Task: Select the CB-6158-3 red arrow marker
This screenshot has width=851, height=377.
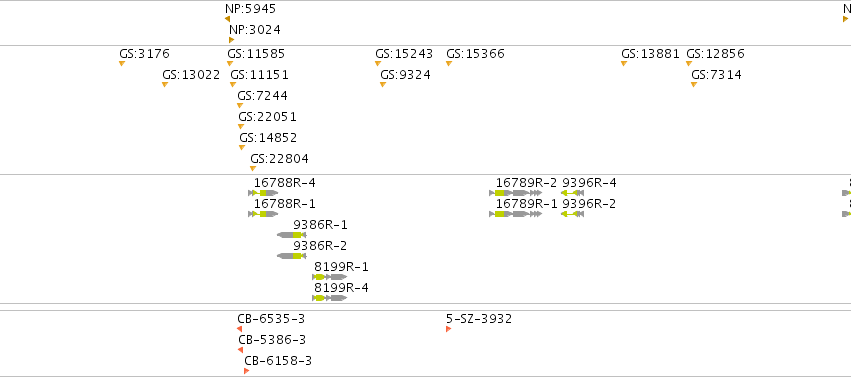Action: [246, 371]
